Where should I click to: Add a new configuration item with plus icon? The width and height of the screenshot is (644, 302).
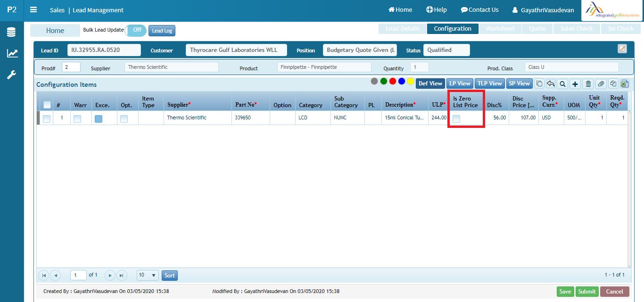click(575, 84)
